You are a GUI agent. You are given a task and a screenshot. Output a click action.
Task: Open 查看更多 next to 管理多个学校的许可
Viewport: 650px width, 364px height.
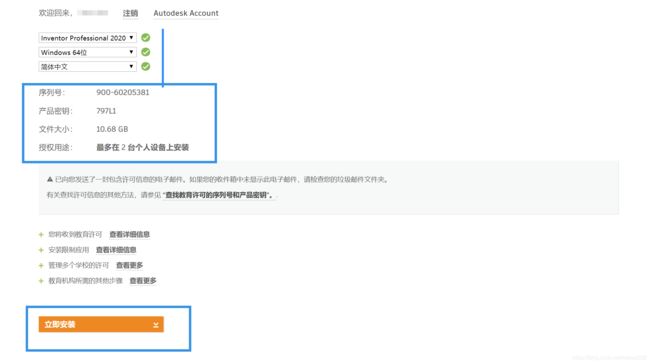[x=129, y=265]
